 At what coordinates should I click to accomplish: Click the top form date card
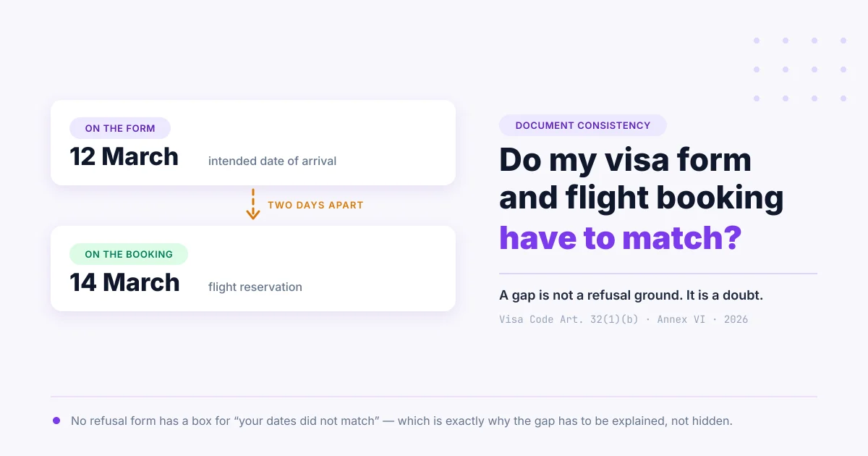[x=253, y=143]
